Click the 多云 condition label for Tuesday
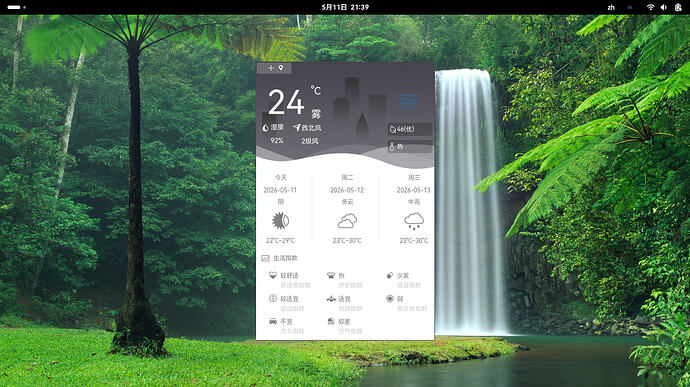 pyautogui.click(x=347, y=202)
